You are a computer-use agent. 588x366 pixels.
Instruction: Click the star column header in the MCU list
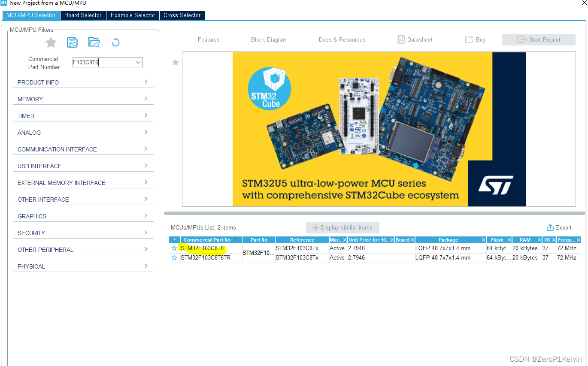pos(175,240)
